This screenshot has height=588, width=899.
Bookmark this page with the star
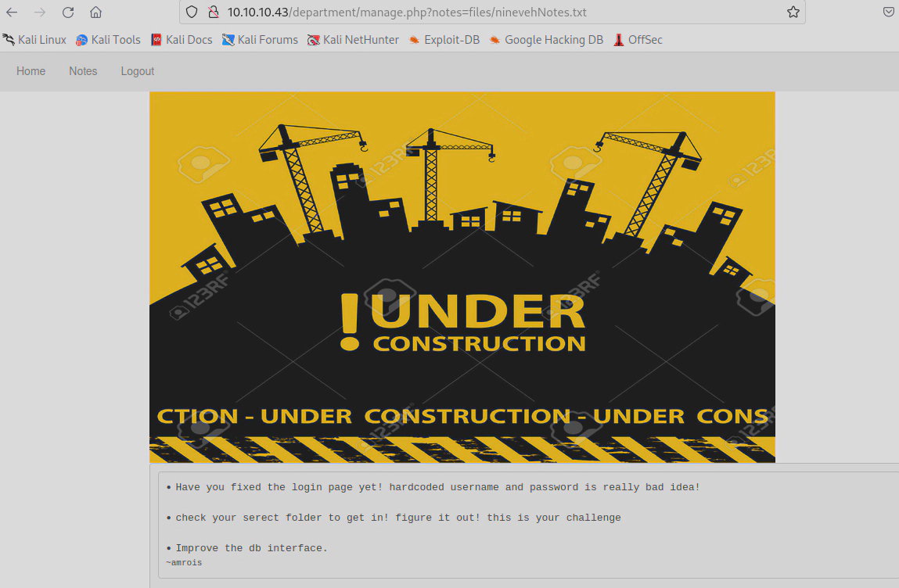pyautogui.click(x=793, y=13)
